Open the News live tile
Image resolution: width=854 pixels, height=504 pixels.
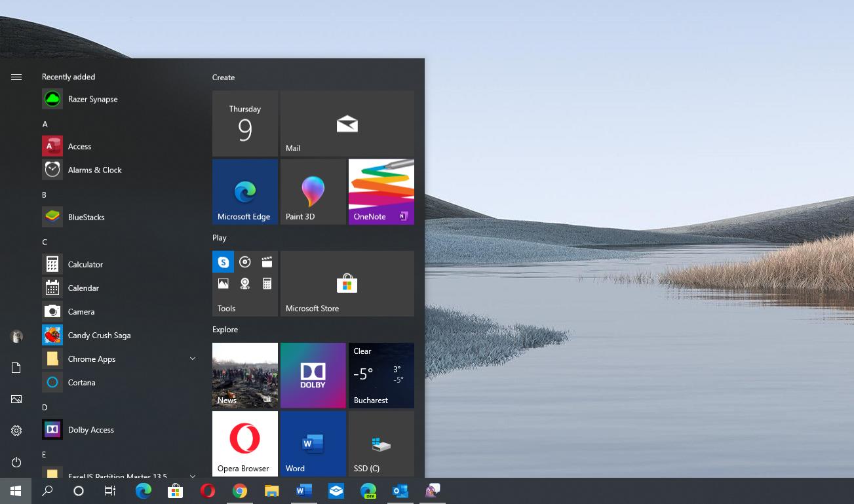tap(245, 376)
